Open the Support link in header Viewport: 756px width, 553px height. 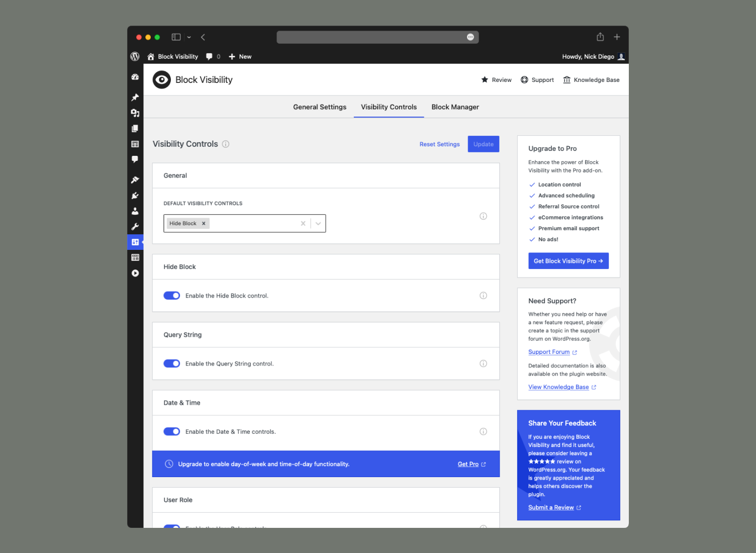[537, 80]
